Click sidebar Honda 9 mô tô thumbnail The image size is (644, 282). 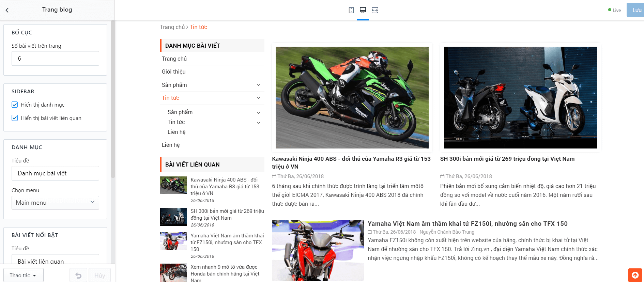(173, 272)
